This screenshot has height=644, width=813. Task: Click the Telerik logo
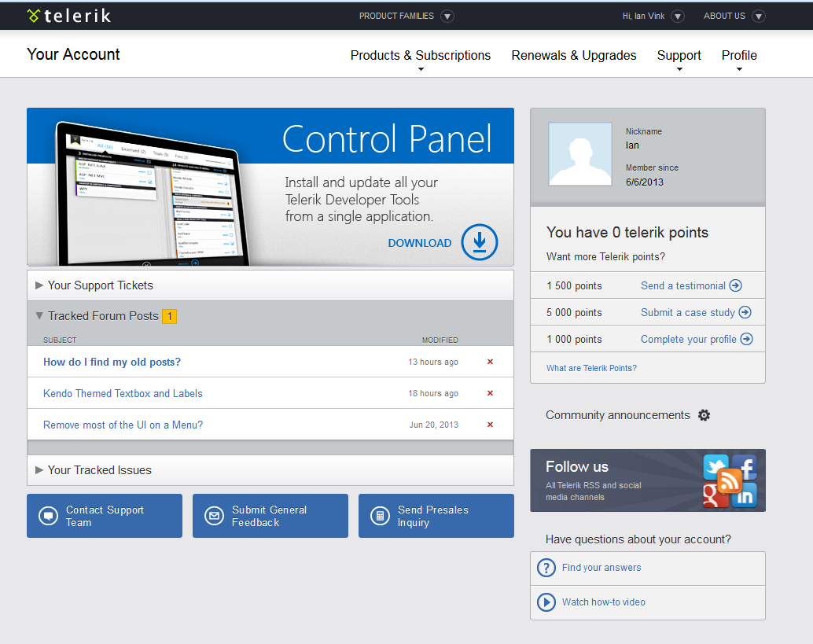pos(69,16)
